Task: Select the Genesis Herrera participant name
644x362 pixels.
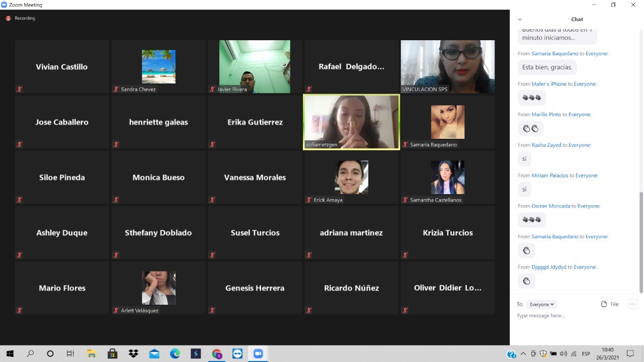Action: pos(255,288)
